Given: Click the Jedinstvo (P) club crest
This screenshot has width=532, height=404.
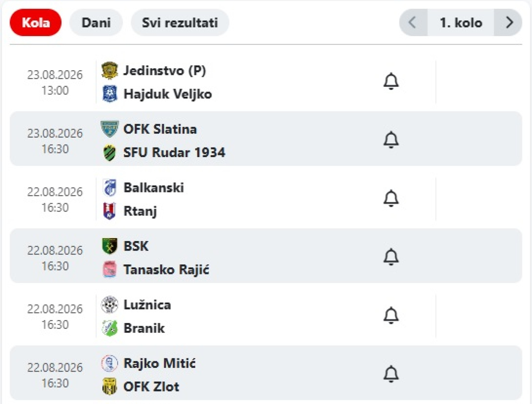Looking at the screenshot, I should pos(110,71).
